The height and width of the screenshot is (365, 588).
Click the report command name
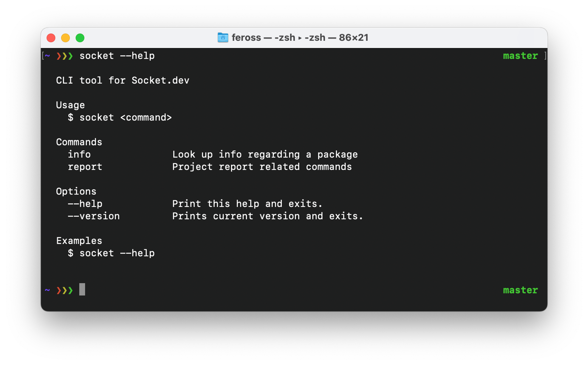click(x=85, y=167)
